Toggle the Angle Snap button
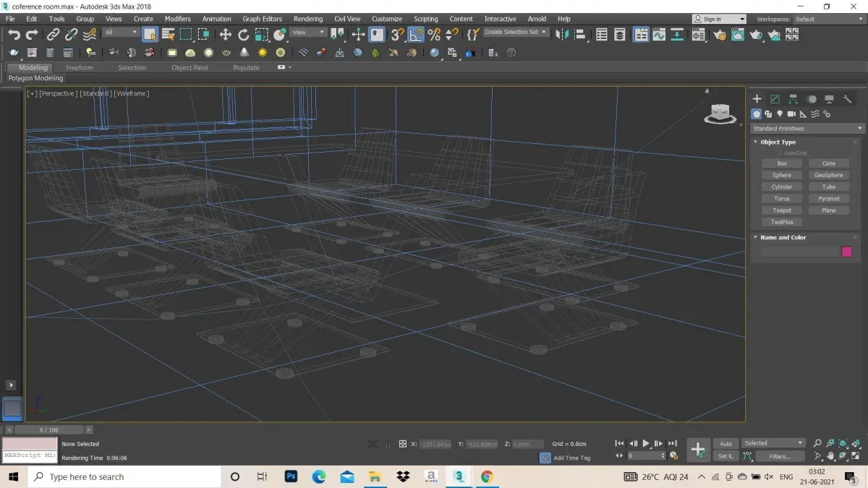This screenshot has width=868, height=488. click(x=416, y=34)
